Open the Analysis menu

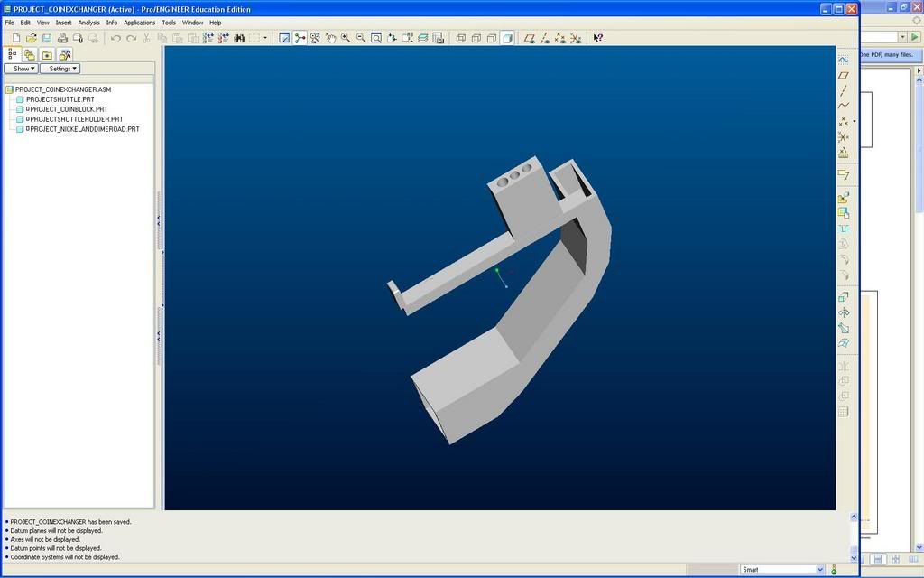(89, 23)
